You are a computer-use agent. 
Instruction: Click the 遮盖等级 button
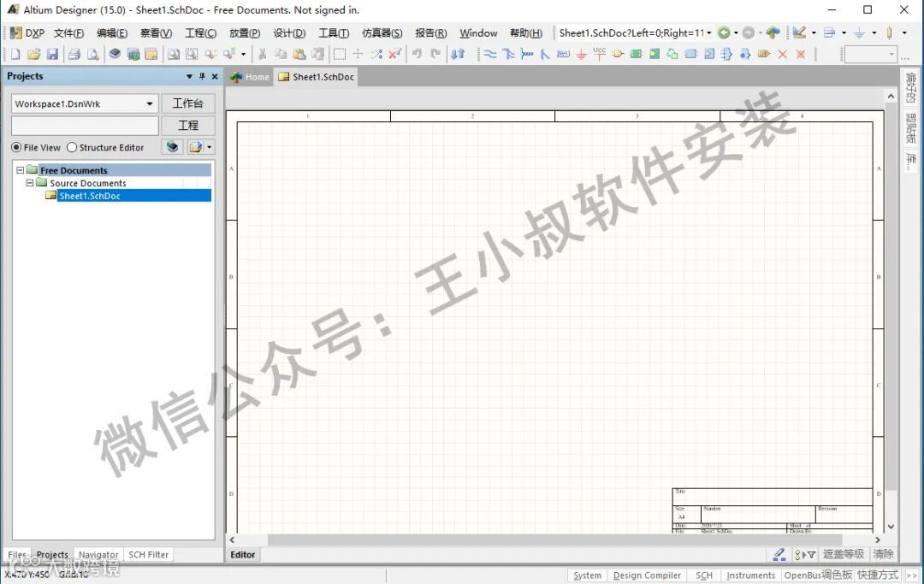pyautogui.click(x=844, y=554)
